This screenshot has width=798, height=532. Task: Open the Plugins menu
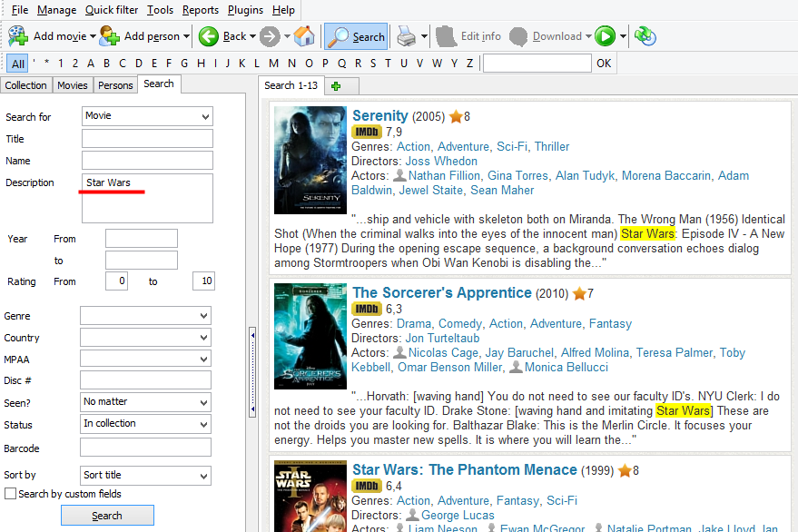click(245, 10)
